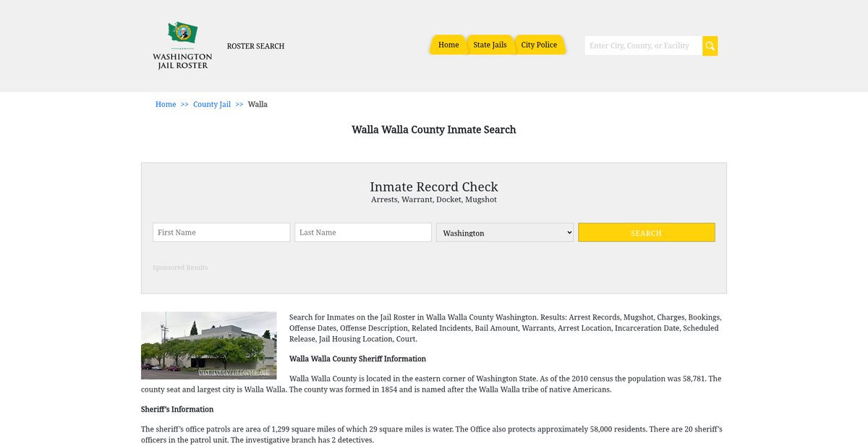The width and height of the screenshot is (868, 448).
Task: Click the Walla Walla County Sheriff Information heading
Action: pos(357,358)
